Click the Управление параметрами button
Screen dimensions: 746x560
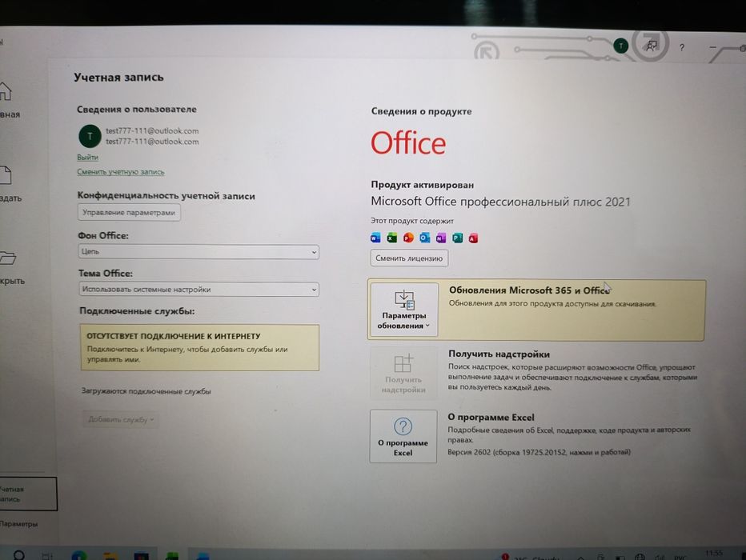[129, 213]
